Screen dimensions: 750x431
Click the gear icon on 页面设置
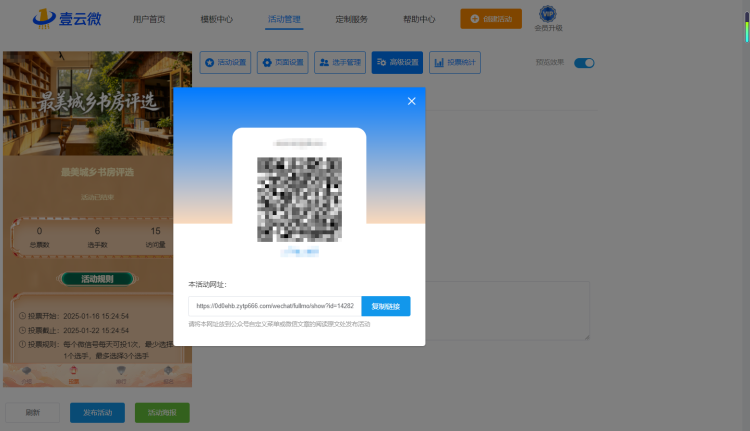267,63
